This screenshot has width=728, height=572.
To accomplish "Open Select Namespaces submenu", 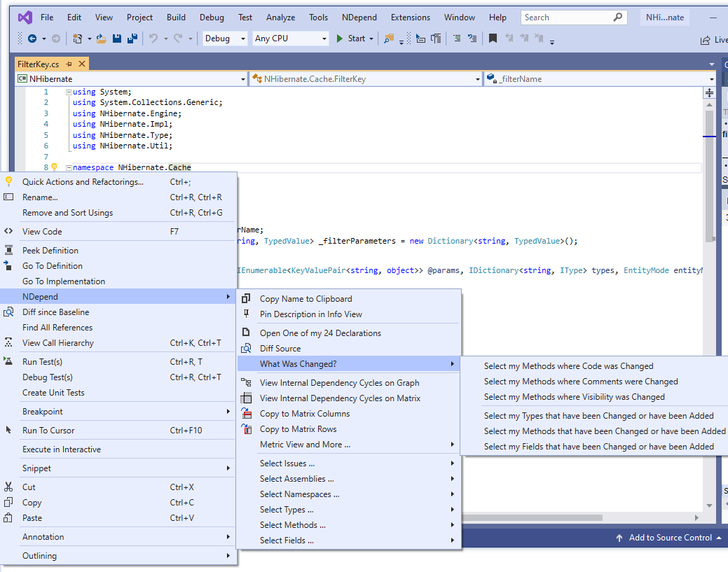I will pos(349,494).
